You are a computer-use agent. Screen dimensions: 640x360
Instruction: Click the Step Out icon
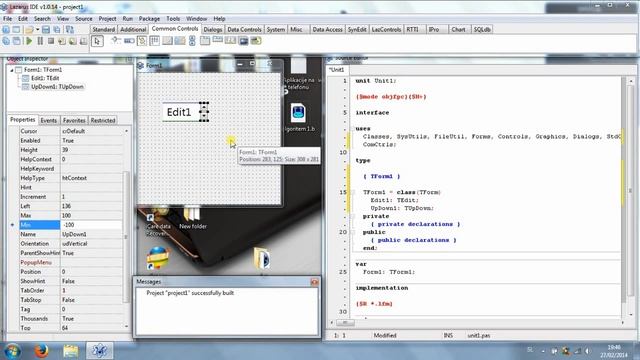pyautogui.click(x=83, y=41)
